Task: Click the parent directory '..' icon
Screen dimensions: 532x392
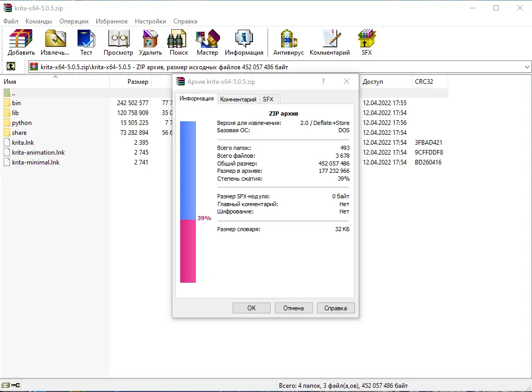Action: [x=7, y=92]
